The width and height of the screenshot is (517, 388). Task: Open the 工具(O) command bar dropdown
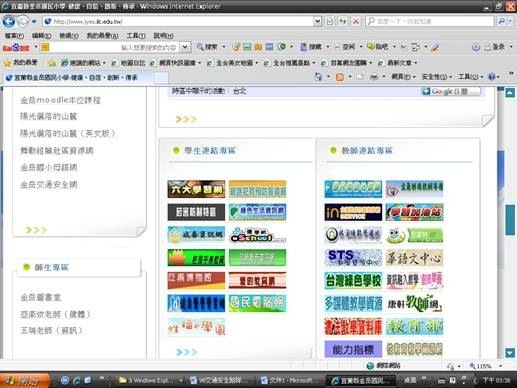470,77
